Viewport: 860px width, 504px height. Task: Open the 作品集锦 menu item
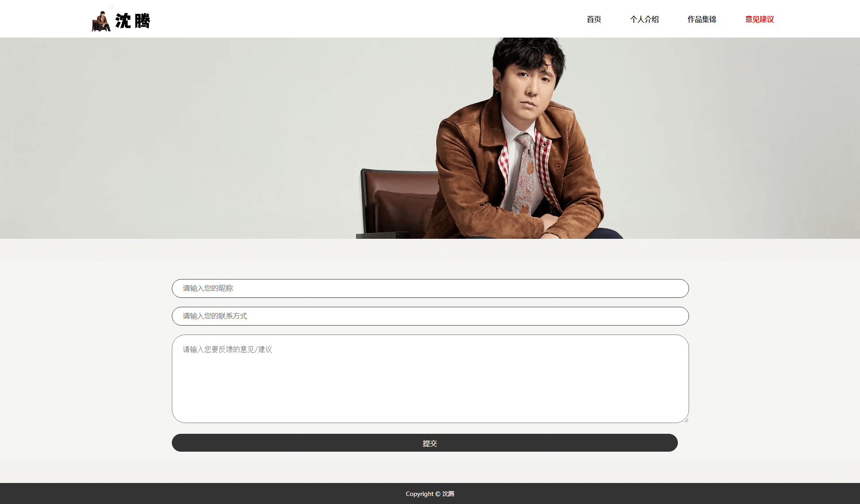[702, 19]
